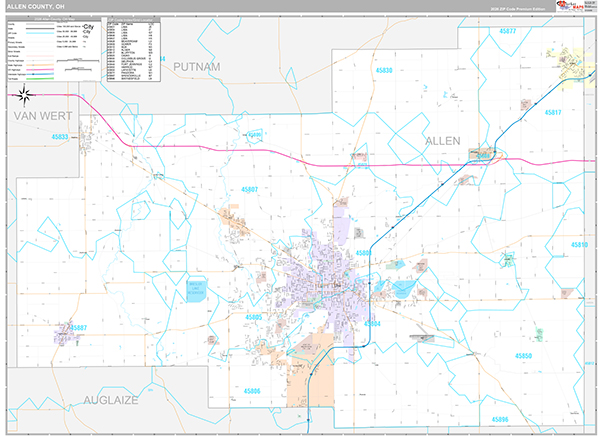Click the ALLEN county label
This screenshot has width=600, height=436.
pos(443,141)
